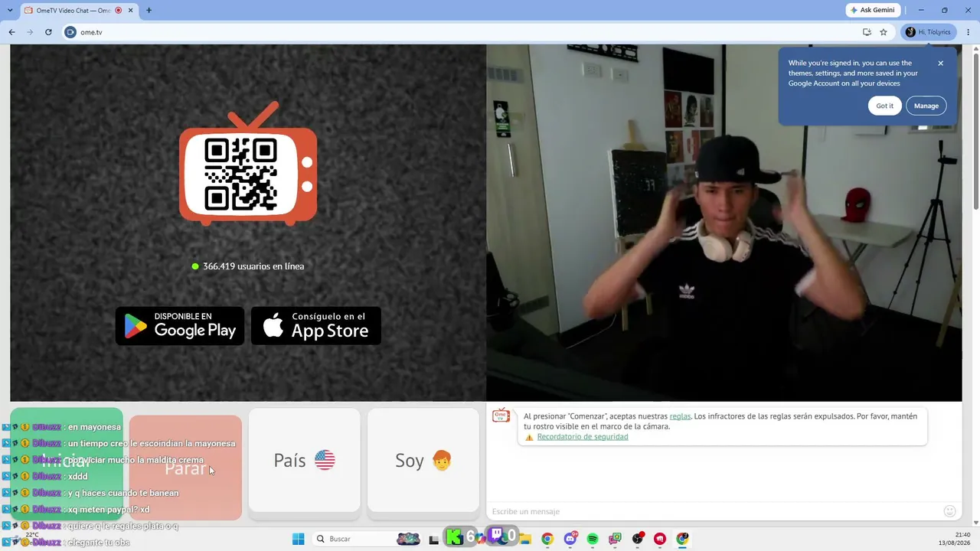980x551 pixels.
Task: Close the OmeTV Video Chat tab
Action: [x=129, y=11]
